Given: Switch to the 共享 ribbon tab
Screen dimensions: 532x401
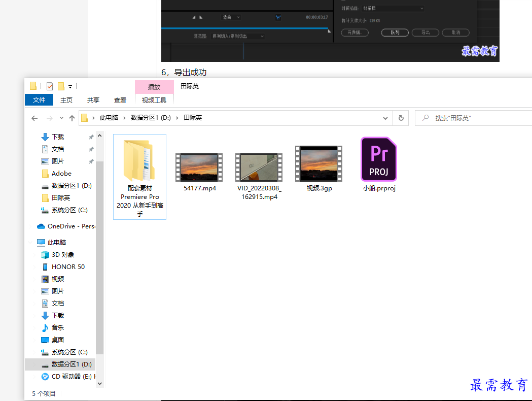Looking at the screenshot, I should [x=93, y=100].
